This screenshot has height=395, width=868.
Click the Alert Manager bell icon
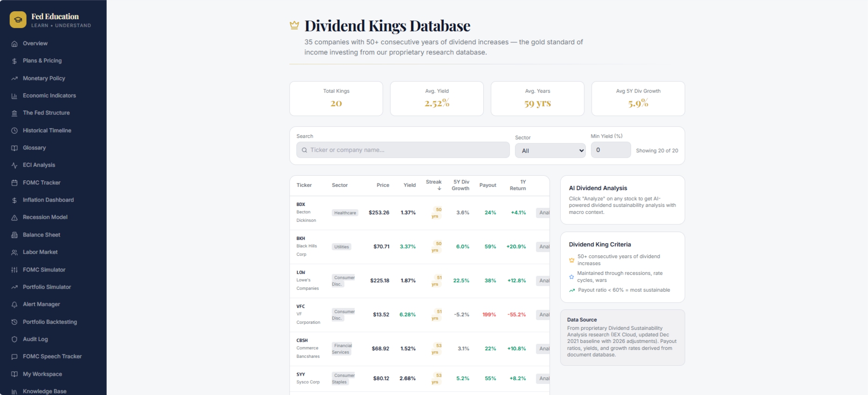click(x=14, y=304)
